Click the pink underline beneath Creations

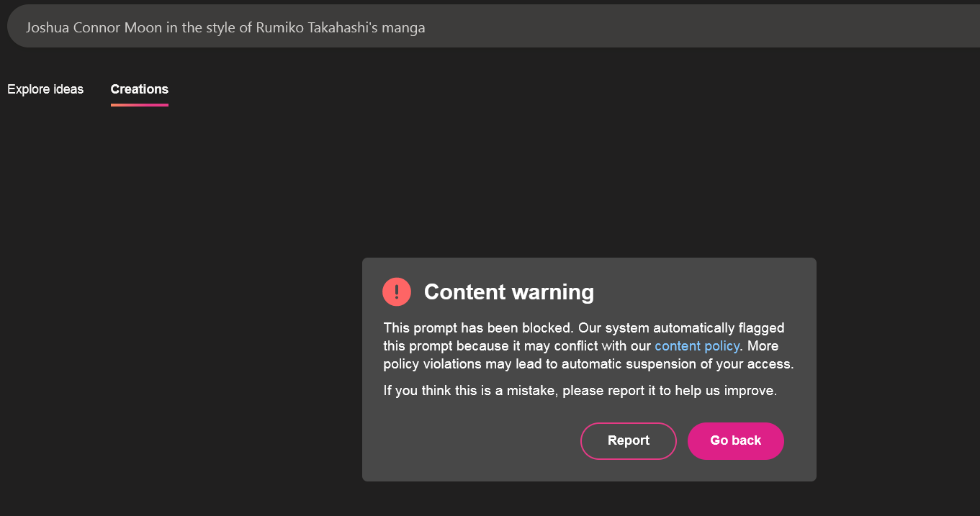140,105
